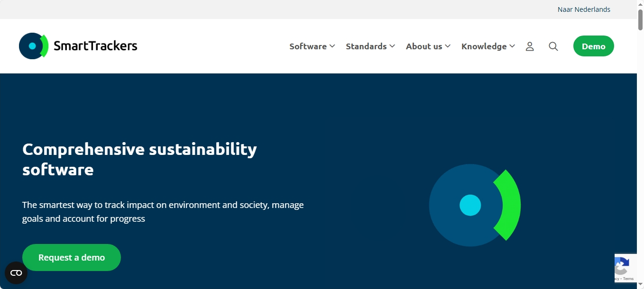Screen dimensions: 644x289
Task: Open the Standards menu item
Action: click(366, 46)
